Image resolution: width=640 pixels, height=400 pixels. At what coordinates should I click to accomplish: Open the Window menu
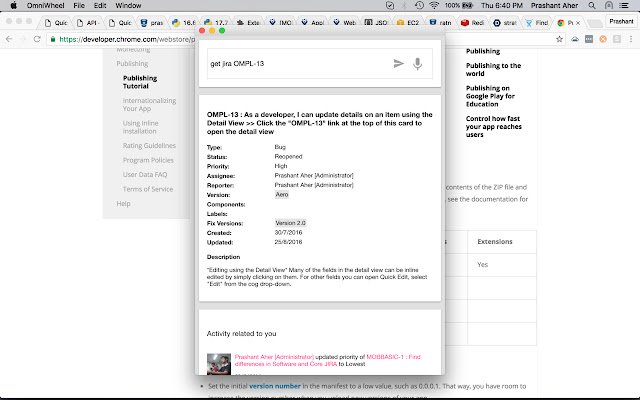128,5
